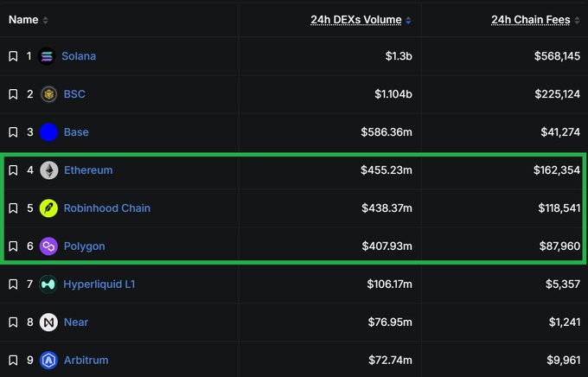Select the $106.17m volume value
588x377 pixels.
coord(390,284)
